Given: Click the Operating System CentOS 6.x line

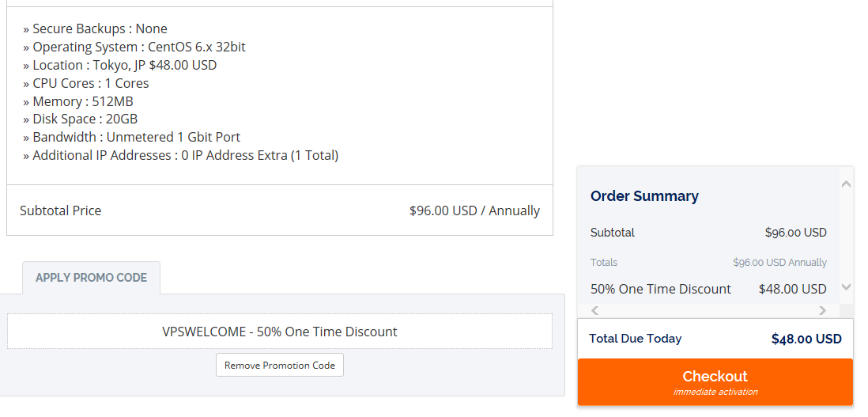Looking at the screenshot, I should [134, 47].
